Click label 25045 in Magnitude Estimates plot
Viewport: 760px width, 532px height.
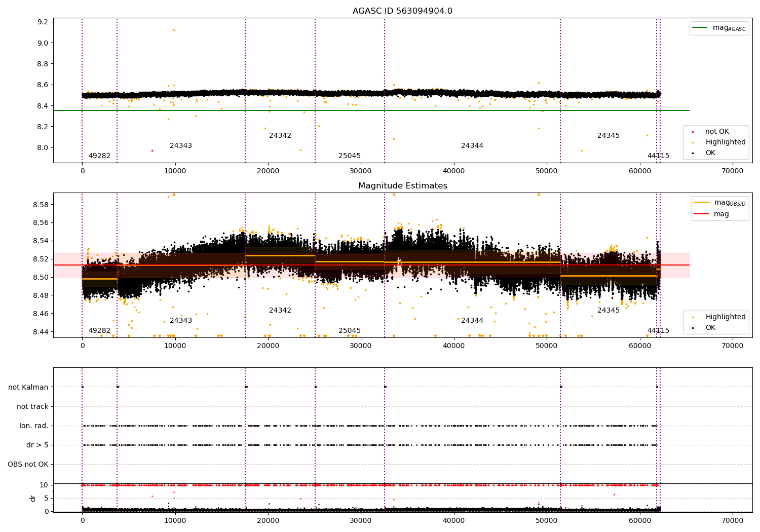(x=350, y=330)
